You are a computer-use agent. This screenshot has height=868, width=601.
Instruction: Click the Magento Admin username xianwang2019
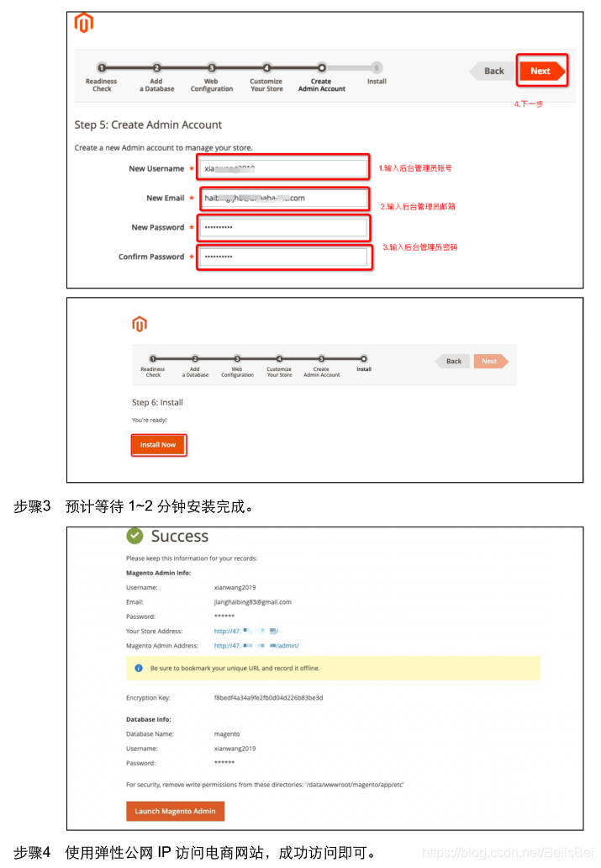pyautogui.click(x=235, y=587)
